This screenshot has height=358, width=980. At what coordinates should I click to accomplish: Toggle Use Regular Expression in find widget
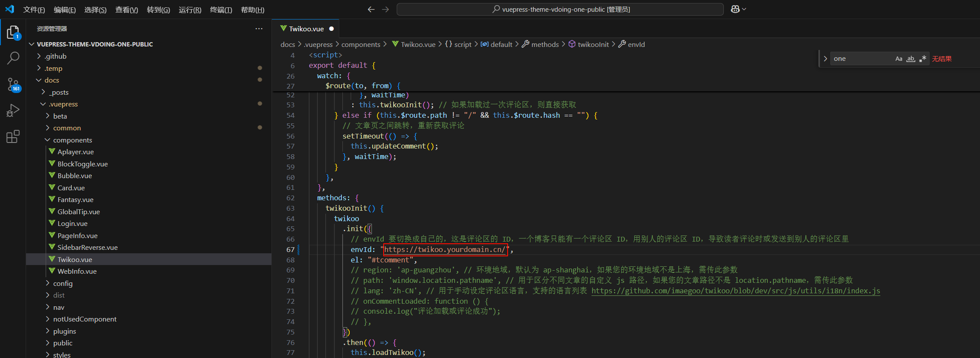[923, 59]
